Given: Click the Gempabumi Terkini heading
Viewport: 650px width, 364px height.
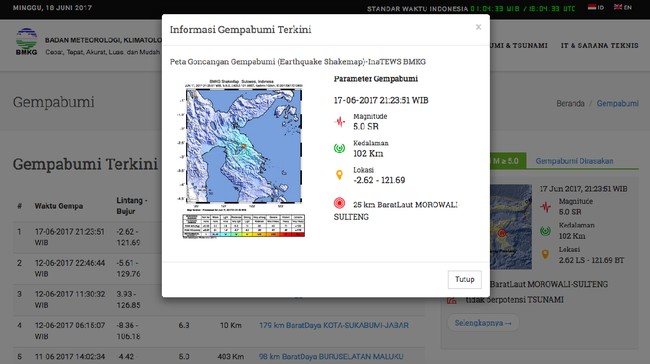Looking at the screenshot, I should [x=85, y=164].
